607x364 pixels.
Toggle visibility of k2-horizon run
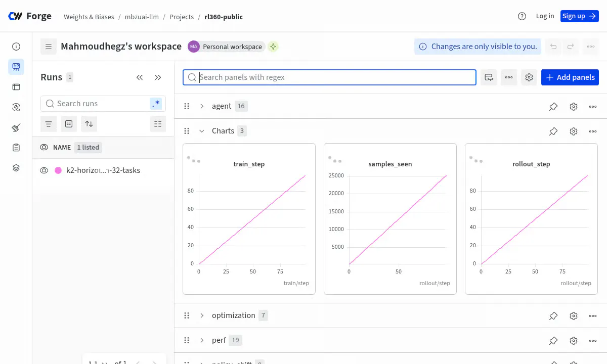pos(44,170)
